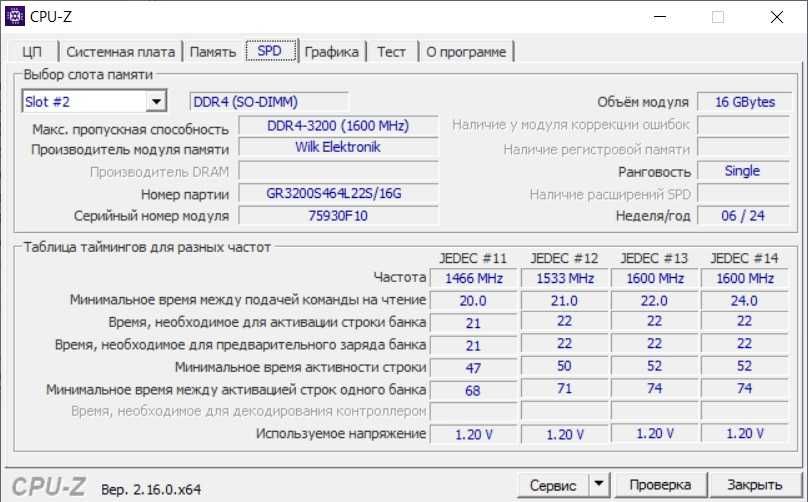This screenshot has height=502, width=808.
Task: Click the Закрыть button
Action: (x=754, y=485)
